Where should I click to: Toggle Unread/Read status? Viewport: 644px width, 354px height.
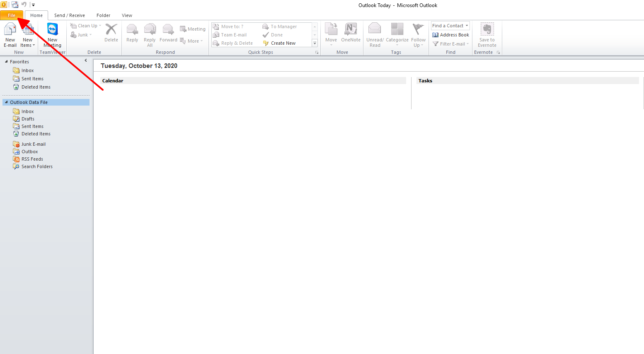tap(375, 36)
